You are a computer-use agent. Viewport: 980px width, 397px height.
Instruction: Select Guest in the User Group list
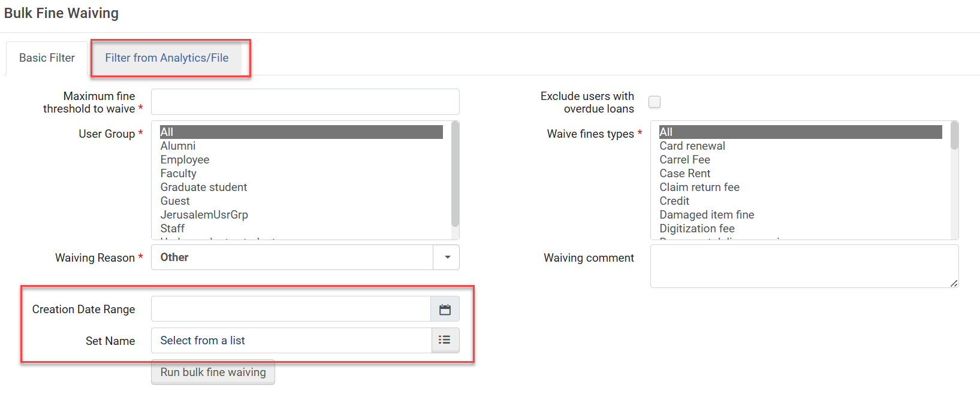tap(301, 201)
